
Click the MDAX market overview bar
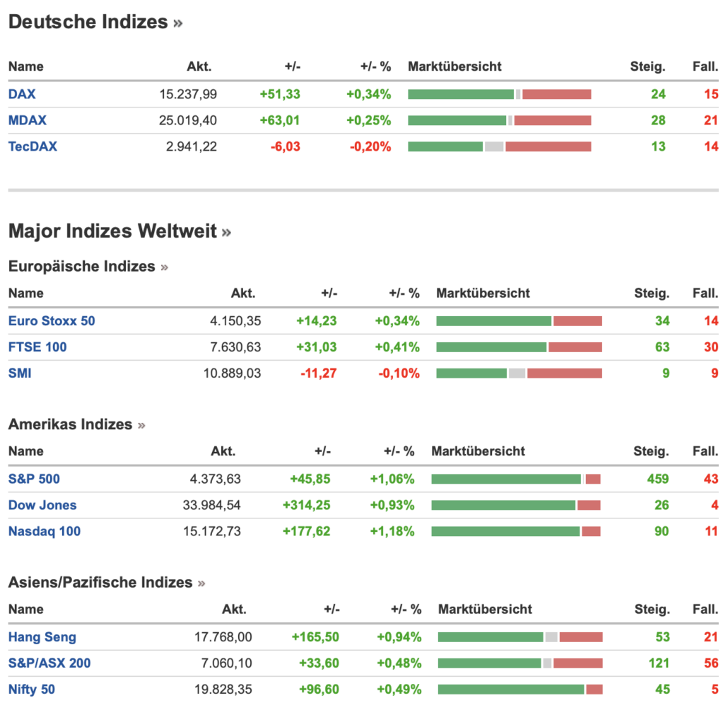click(500, 121)
